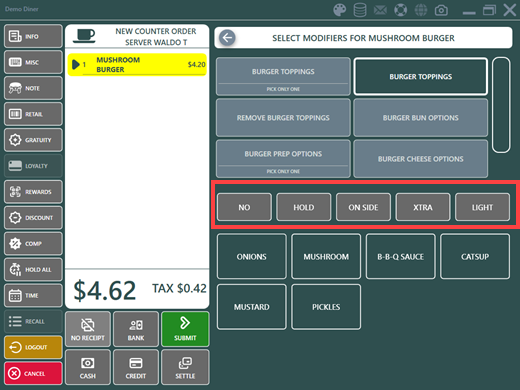Open the color palette theme icon
Image resolution: width=520 pixels, height=390 pixels.
tap(340, 10)
